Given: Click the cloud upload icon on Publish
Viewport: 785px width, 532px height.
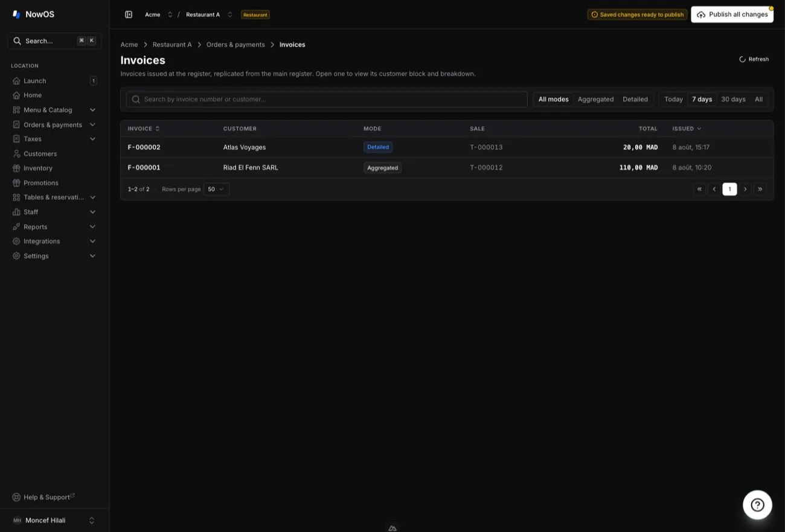Looking at the screenshot, I should (701, 14).
